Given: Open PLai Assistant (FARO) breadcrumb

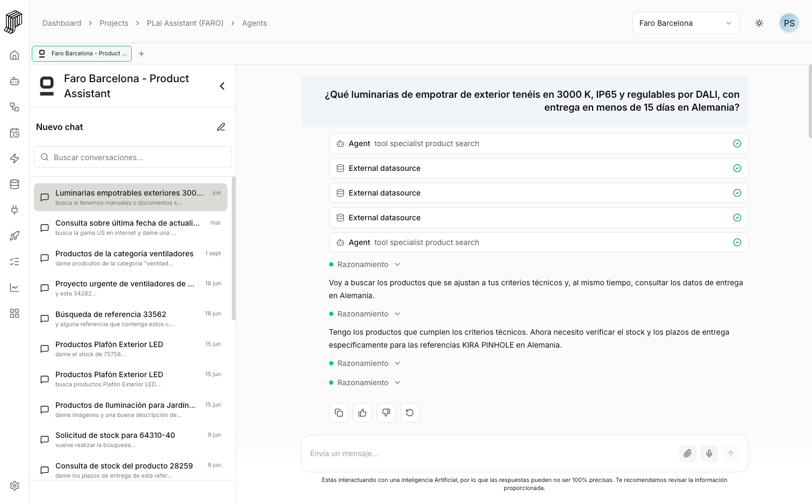Looking at the screenshot, I should (x=185, y=23).
